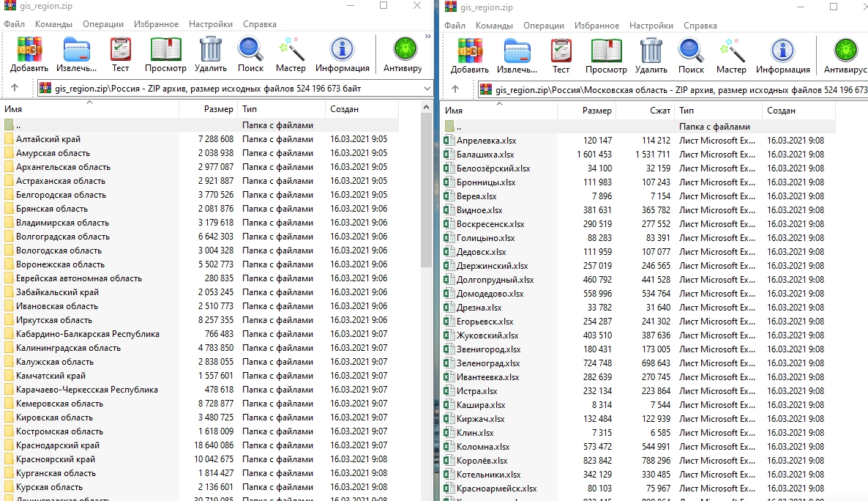Screen dimensions: 868x501
Task: Expand address path dropdown in left window
Action: click(427, 88)
